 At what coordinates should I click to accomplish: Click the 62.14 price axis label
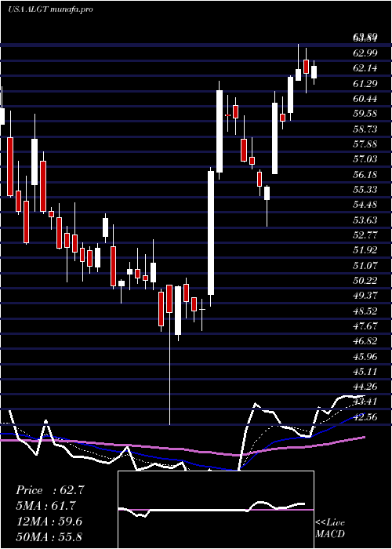(365, 68)
